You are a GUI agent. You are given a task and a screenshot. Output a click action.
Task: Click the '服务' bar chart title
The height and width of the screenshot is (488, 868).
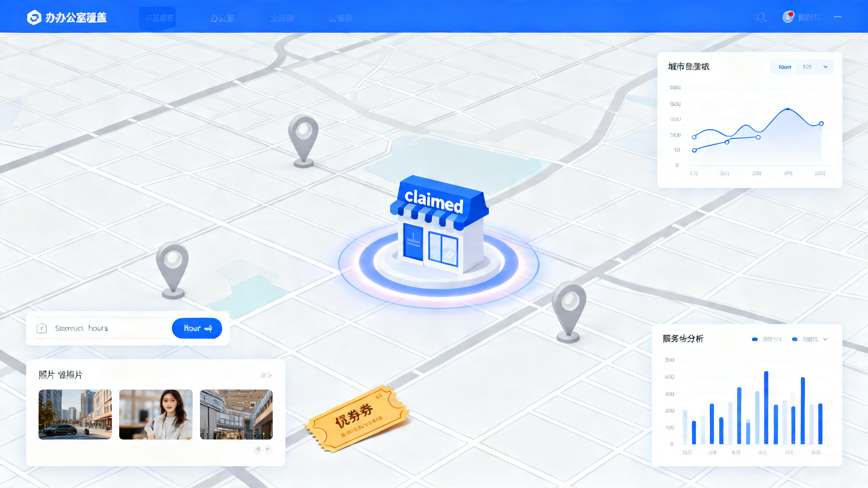click(683, 339)
